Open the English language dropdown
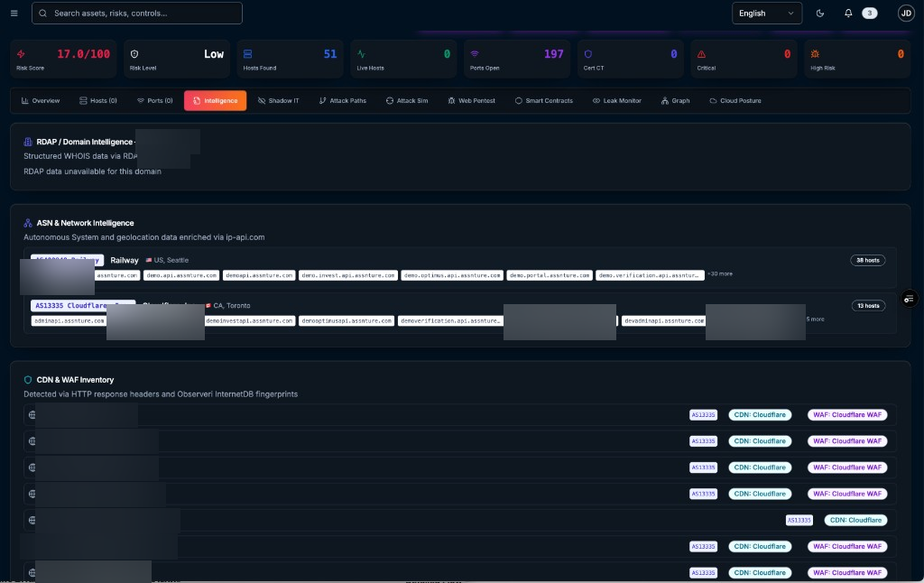 (x=767, y=13)
